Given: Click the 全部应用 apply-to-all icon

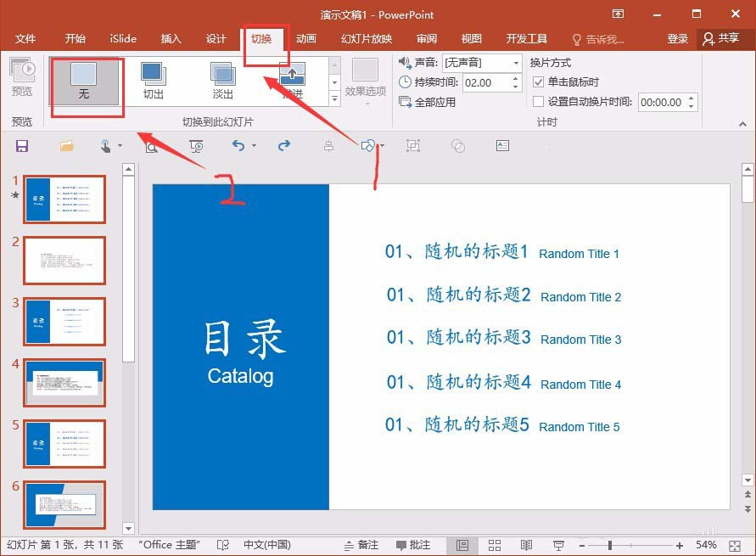Looking at the screenshot, I should (x=406, y=102).
